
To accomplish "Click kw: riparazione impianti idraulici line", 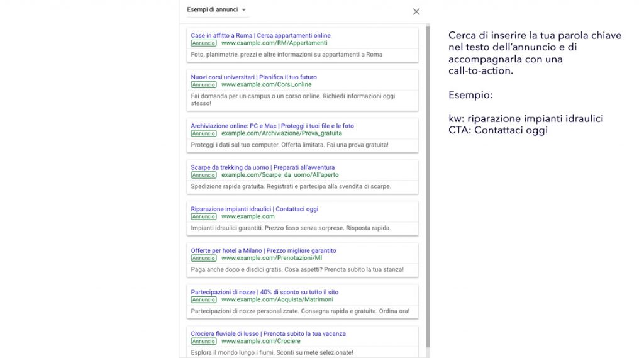I will [x=526, y=119].
